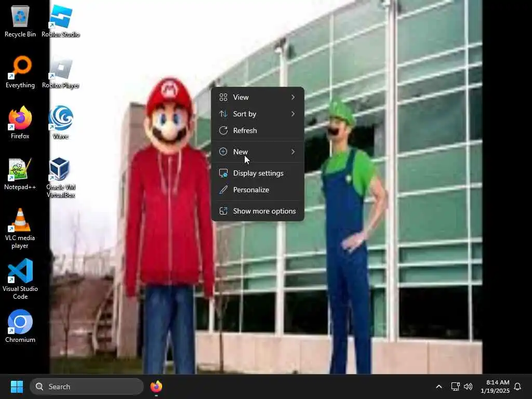
Task: Open the volume speaker tray icon
Action: point(468,387)
